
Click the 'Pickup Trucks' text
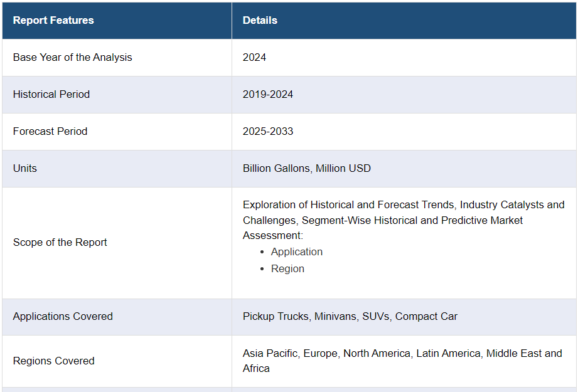275,316
